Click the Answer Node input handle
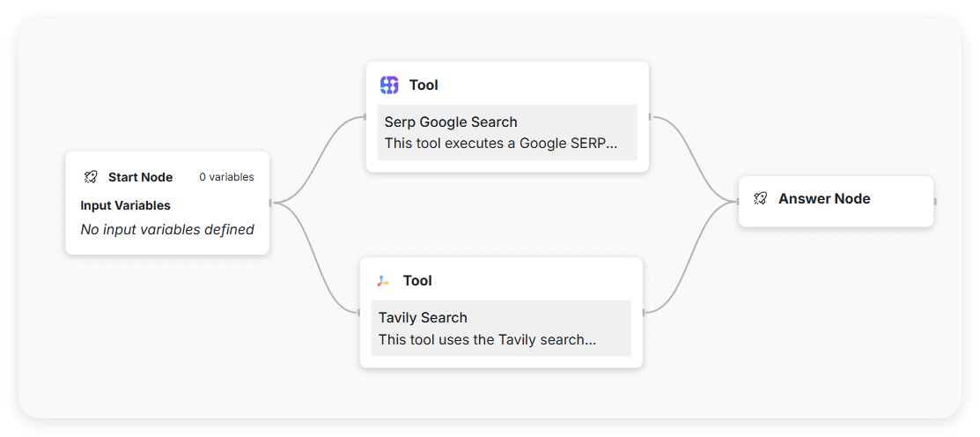 tap(738, 202)
